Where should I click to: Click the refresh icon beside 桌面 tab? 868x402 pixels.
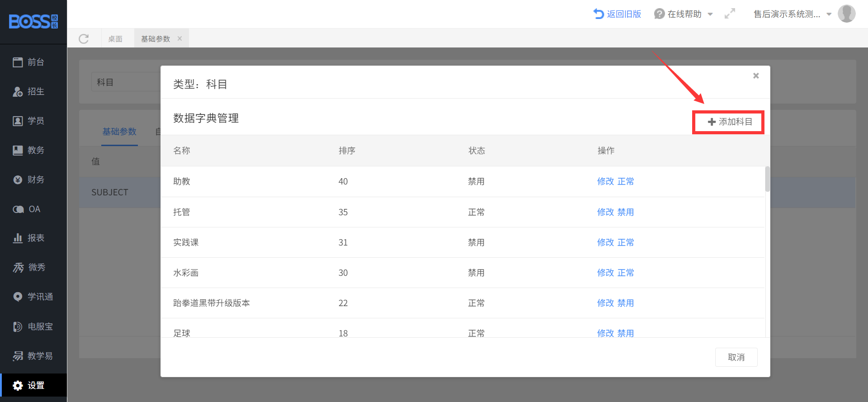(84, 39)
